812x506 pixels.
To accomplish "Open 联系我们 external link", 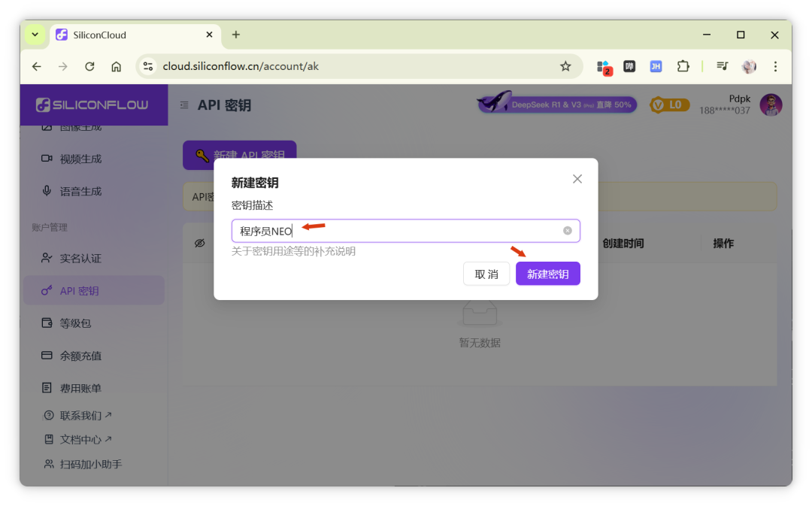I will [78, 415].
